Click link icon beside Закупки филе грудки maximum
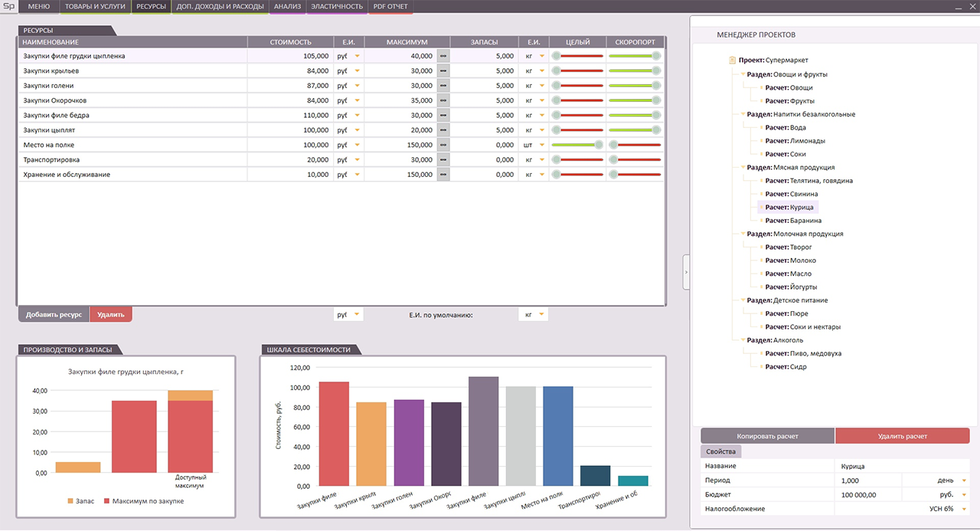 pyautogui.click(x=443, y=56)
